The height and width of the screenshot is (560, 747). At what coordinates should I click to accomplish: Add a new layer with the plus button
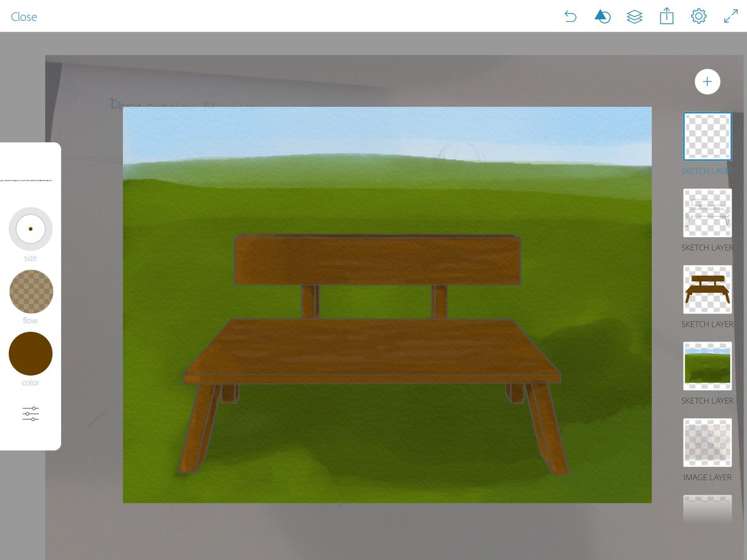point(707,82)
